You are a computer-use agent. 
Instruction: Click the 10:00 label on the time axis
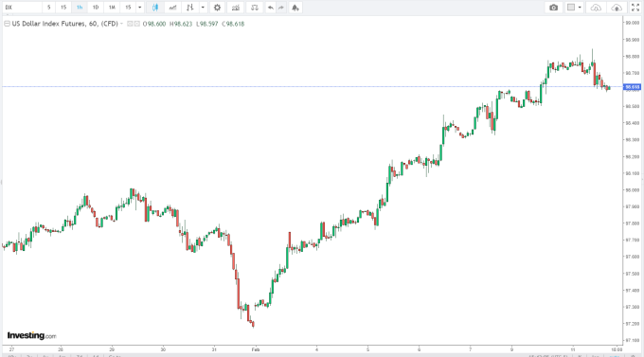tap(617, 349)
